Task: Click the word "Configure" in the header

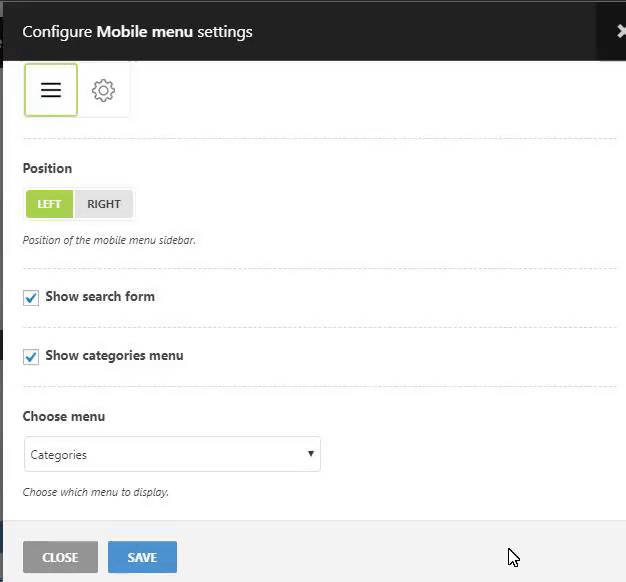Action: coord(57,31)
